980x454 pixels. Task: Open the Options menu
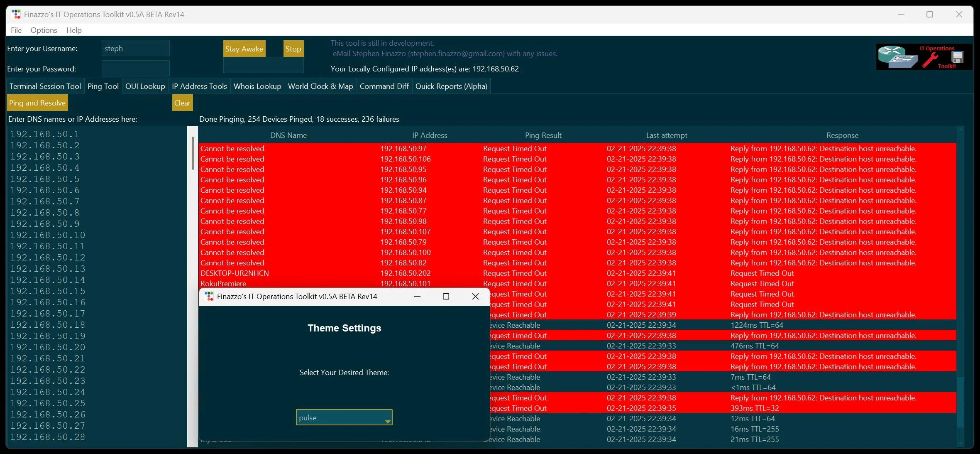pos(44,30)
